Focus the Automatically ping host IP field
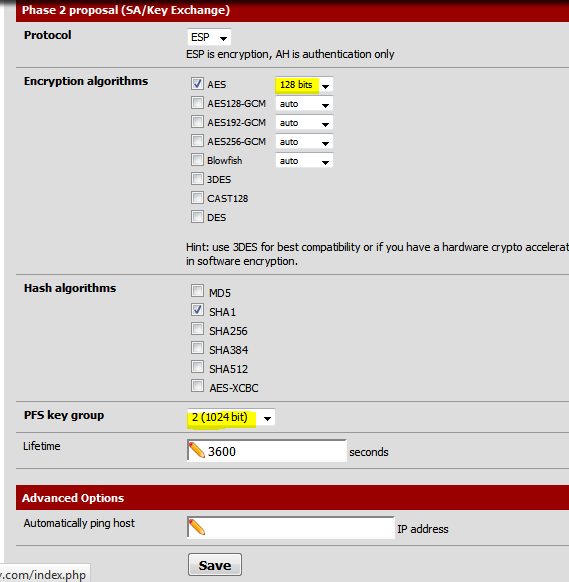The width and height of the screenshot is (569, 582). 291,527
